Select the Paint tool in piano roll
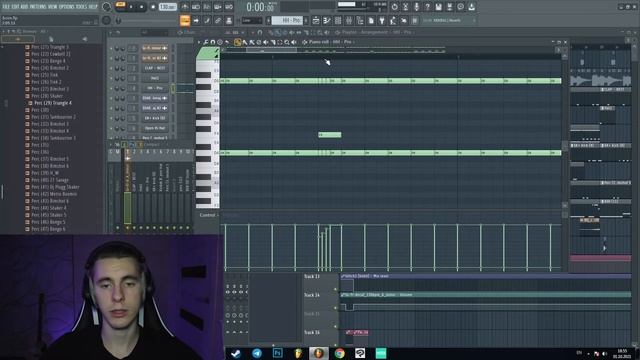The height and width of the screenshot is (360, 640). 245,42
